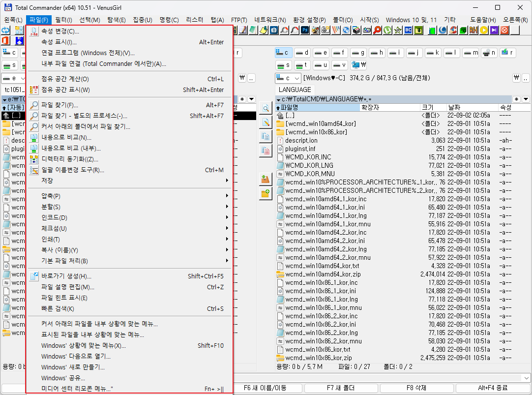Expand the 저장 submenu
Image resolution: width=532 pixels, height=395 pixels.
point(129,181)
